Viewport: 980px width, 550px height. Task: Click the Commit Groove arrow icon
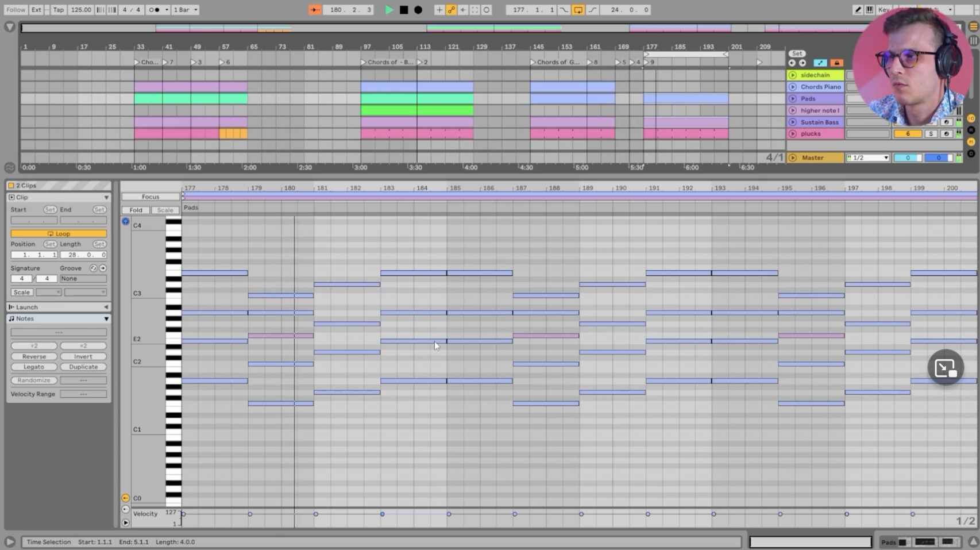(103, 268)
